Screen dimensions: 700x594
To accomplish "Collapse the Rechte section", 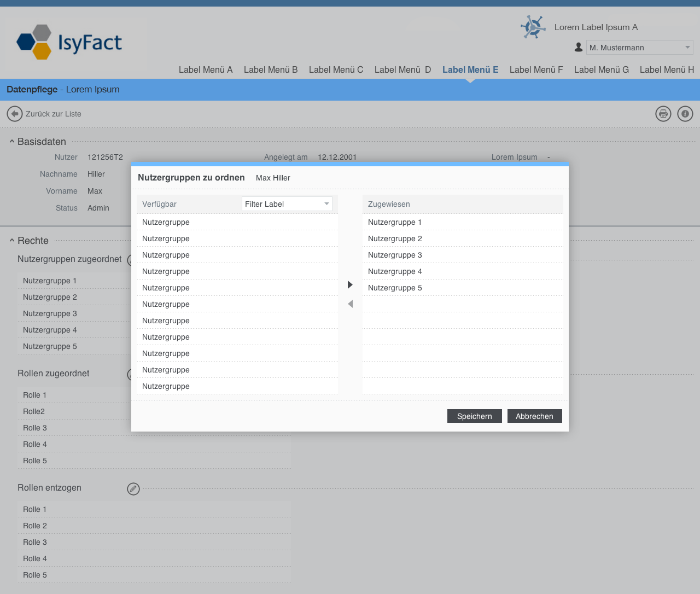I will coord(12,241).
